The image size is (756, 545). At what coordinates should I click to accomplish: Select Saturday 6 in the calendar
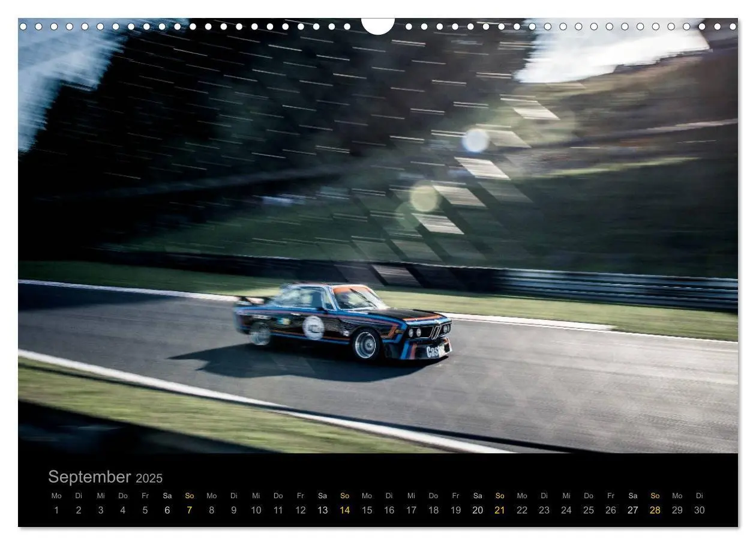point(167,510)
